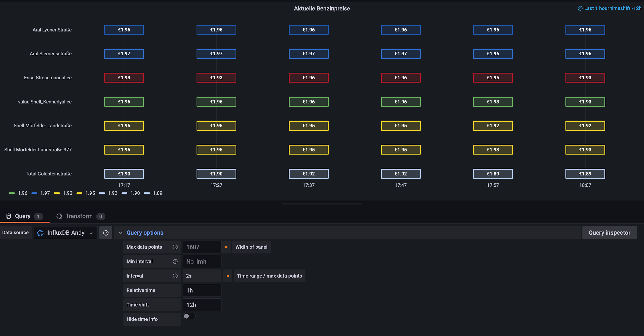Toggle the Hide time info switch
Viewport: 644px width, 336px height.
(189, 316)
